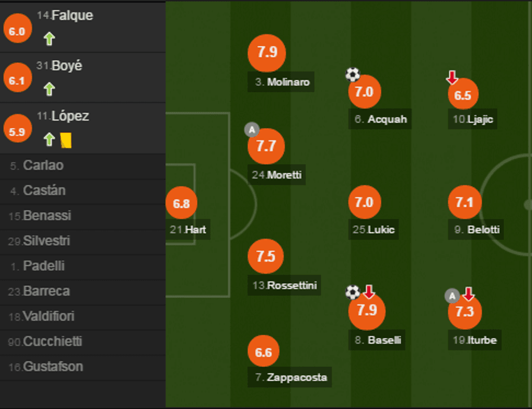Open Belotti's 7.1 rating bubble

pyautogui.click(x=465, y=203)
